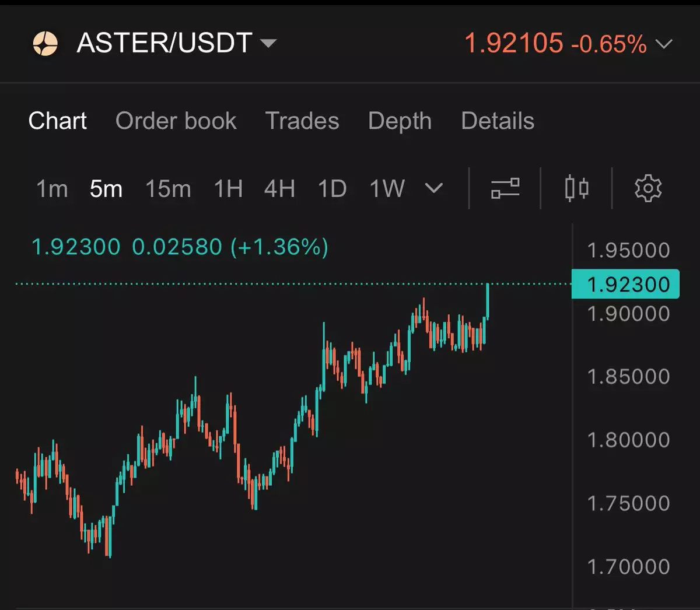Viewport: 700px width, 610px height.
Task: Expand the price details chevron
Action: pyautogui.click(x=664, y=44)
